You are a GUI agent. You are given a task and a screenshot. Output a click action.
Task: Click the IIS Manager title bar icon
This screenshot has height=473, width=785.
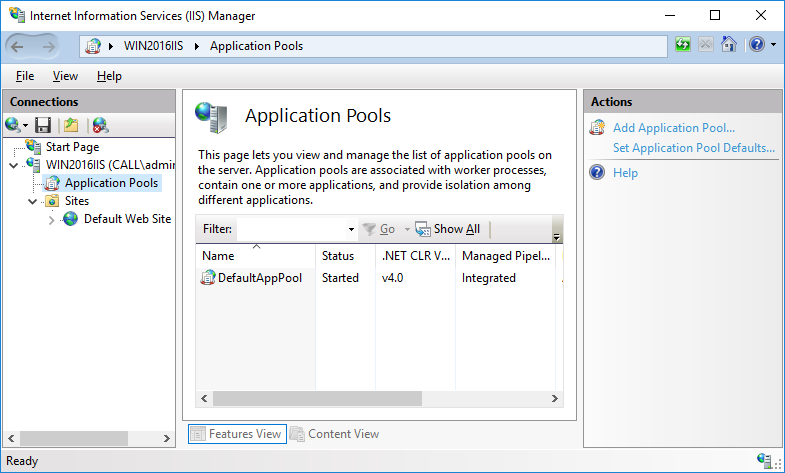pyautogui.click(x=17, y=15)
